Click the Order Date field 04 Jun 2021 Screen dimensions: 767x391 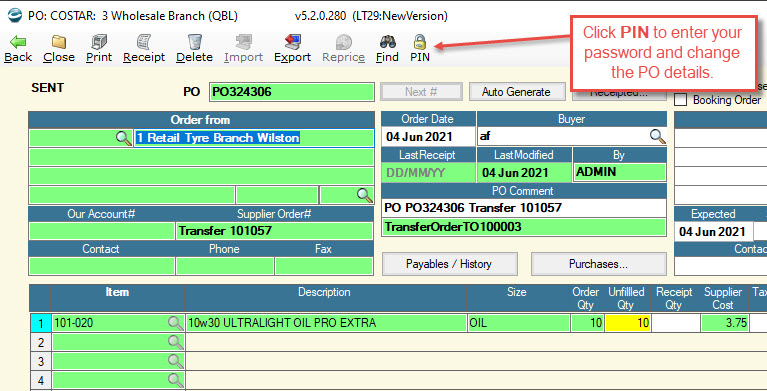[x=428, y=137]
